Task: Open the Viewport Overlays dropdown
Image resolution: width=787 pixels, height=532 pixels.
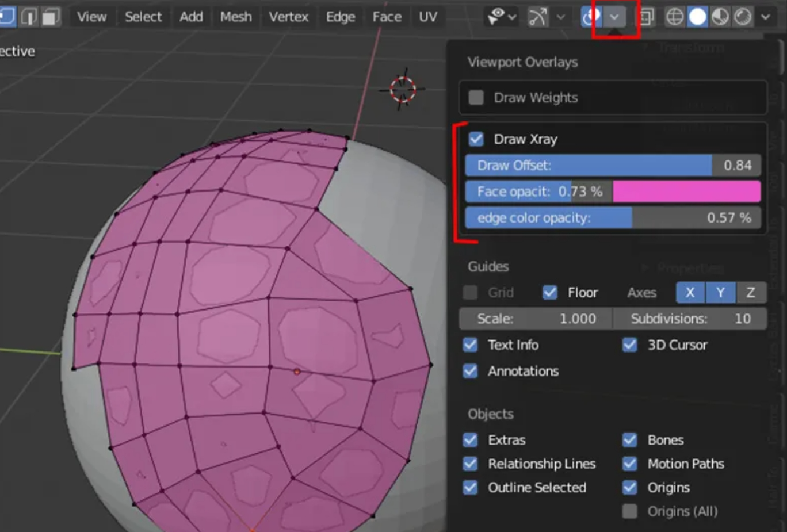Action: (614, 17)
